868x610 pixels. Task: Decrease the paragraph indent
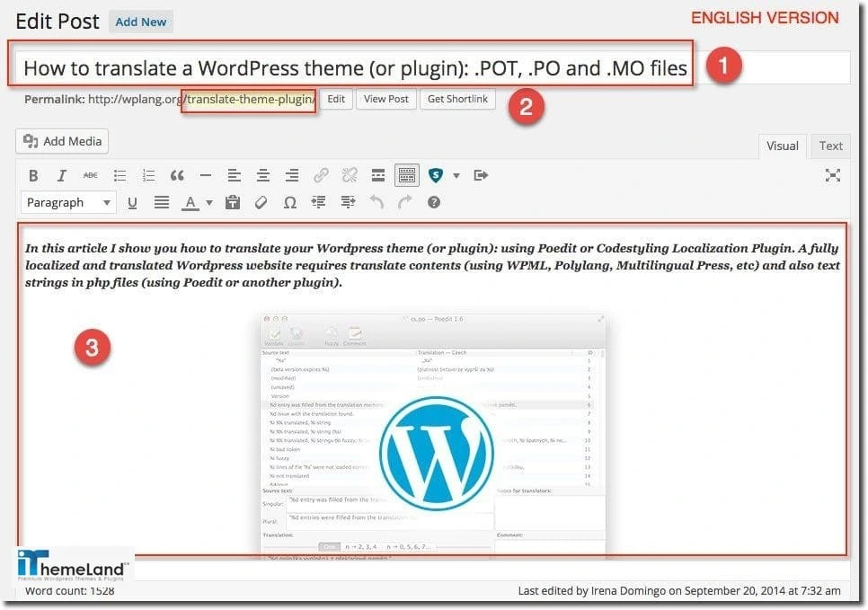(x=318, y=203)
